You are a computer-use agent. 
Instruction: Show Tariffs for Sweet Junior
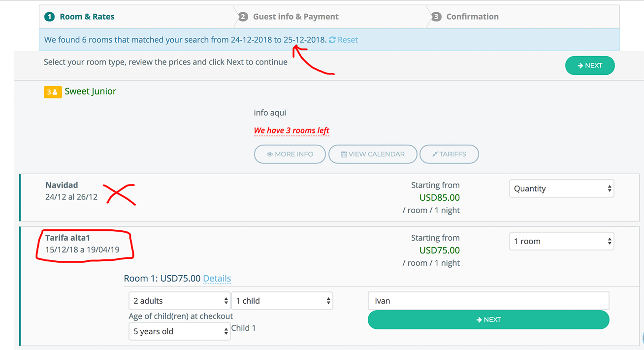[449, 154]
